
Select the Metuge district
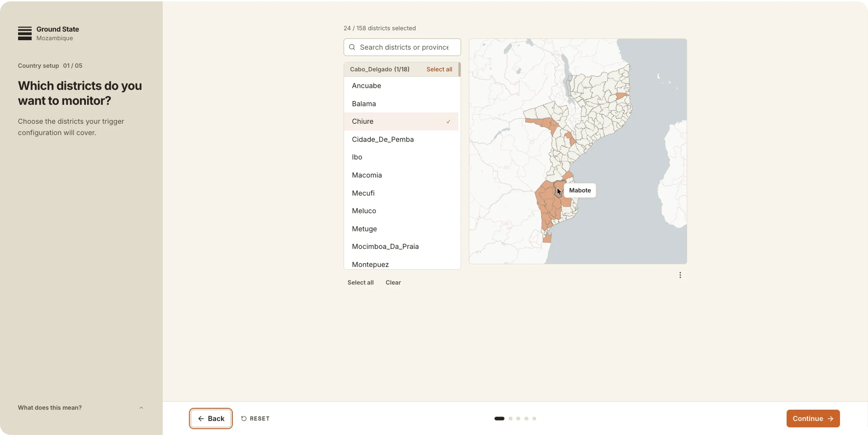coord(401,229)
